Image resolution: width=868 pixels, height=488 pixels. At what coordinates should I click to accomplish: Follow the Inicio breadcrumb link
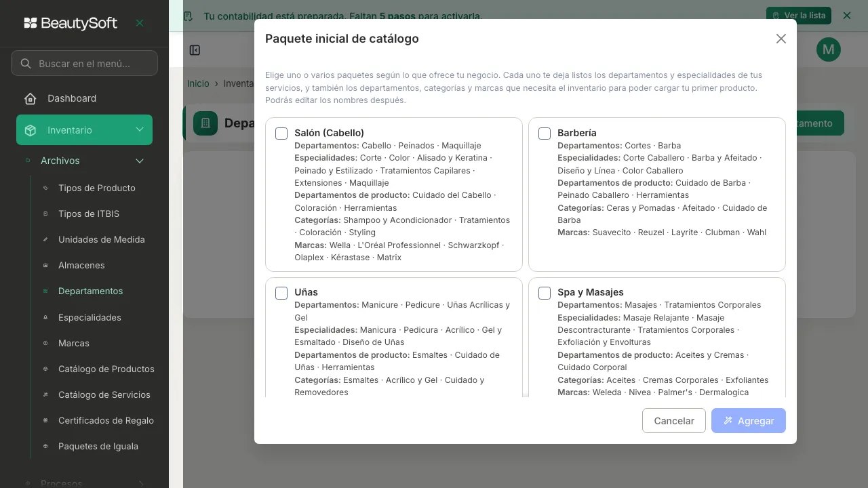(x=198, y=83)
